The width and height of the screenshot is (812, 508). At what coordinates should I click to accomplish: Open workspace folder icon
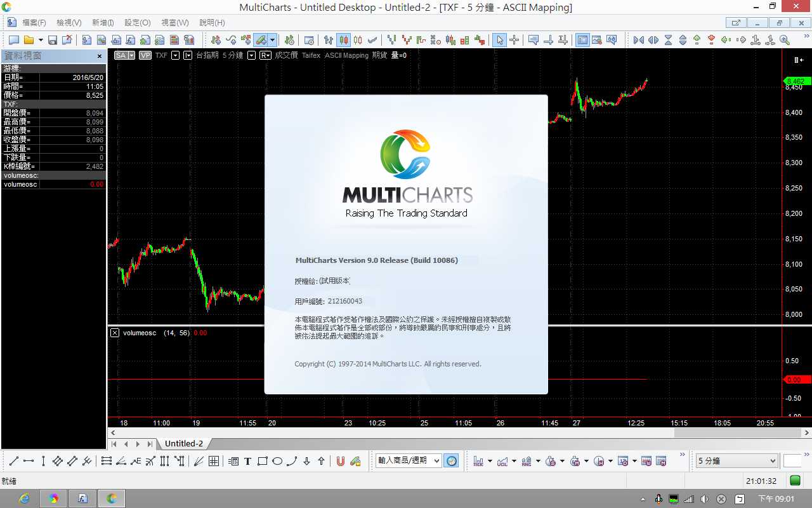tap(29, 40)
